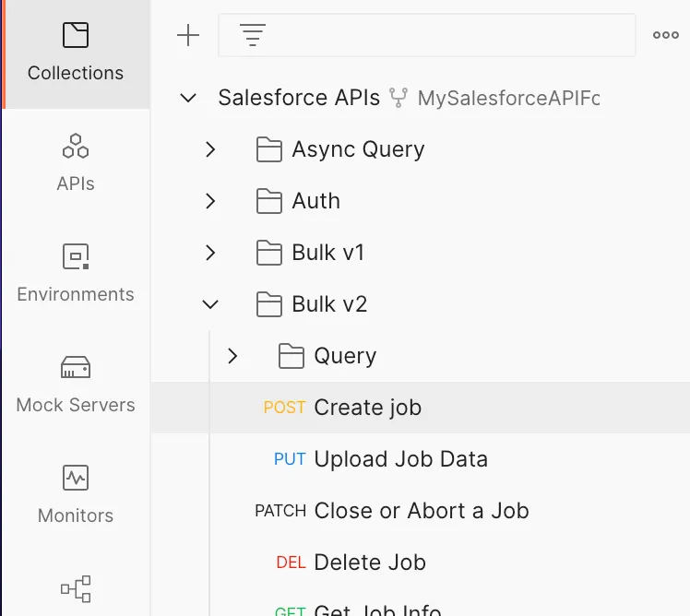
Task: Focus the collections filter input field
Action: (427, 35)
